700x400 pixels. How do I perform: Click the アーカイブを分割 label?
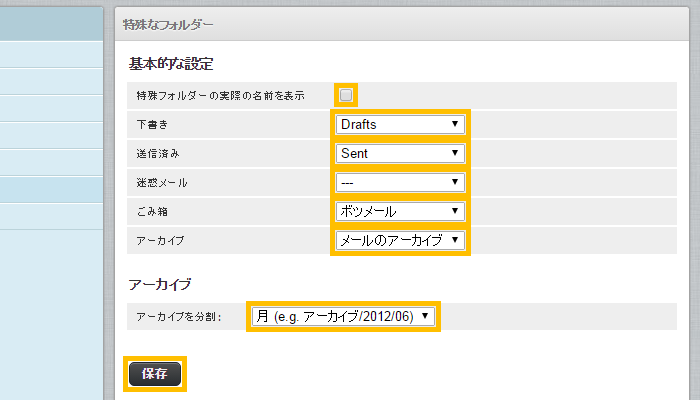tap(178, 317)
